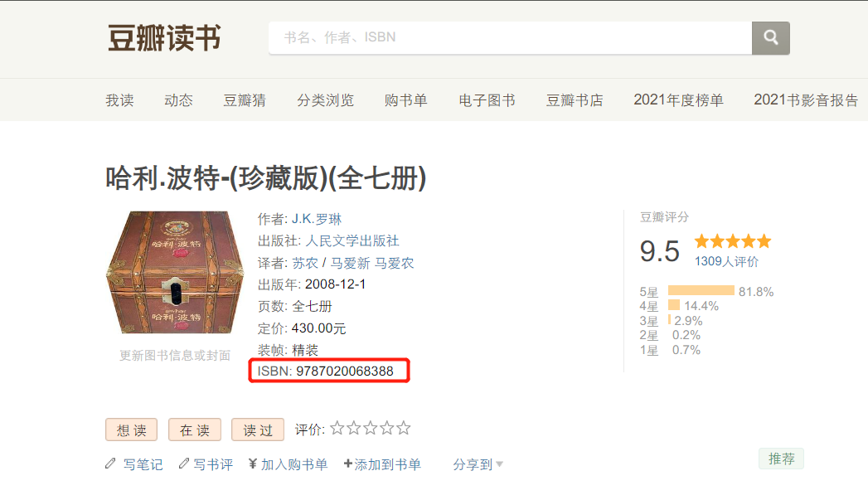
Task: Click the pencil icon beside 写笔记
Action: (x=111, y=464)
